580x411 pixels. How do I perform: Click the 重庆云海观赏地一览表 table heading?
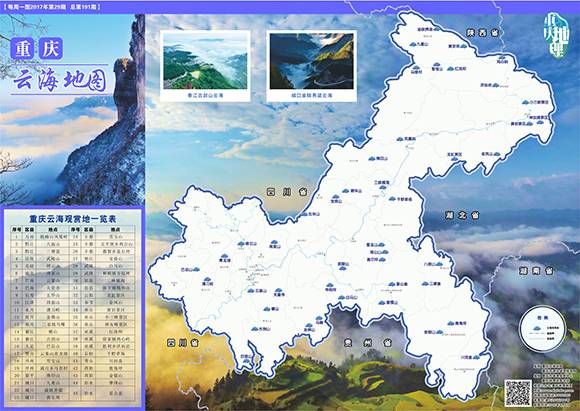point(73,219)
